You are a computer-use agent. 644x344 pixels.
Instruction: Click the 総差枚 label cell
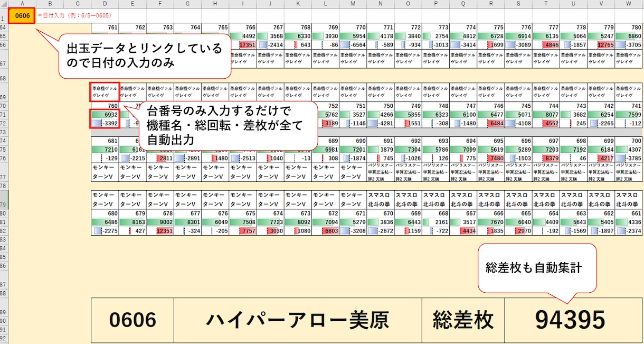pyautogui.click(x=463, y=320)
